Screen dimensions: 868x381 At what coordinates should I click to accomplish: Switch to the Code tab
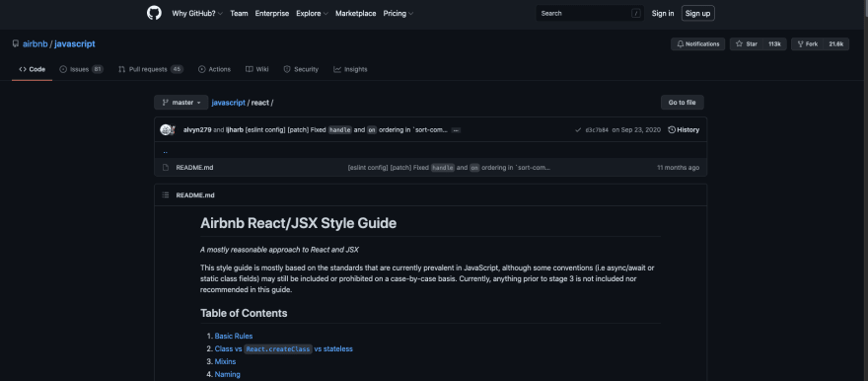pyautogui.click(x=33, y=69)
